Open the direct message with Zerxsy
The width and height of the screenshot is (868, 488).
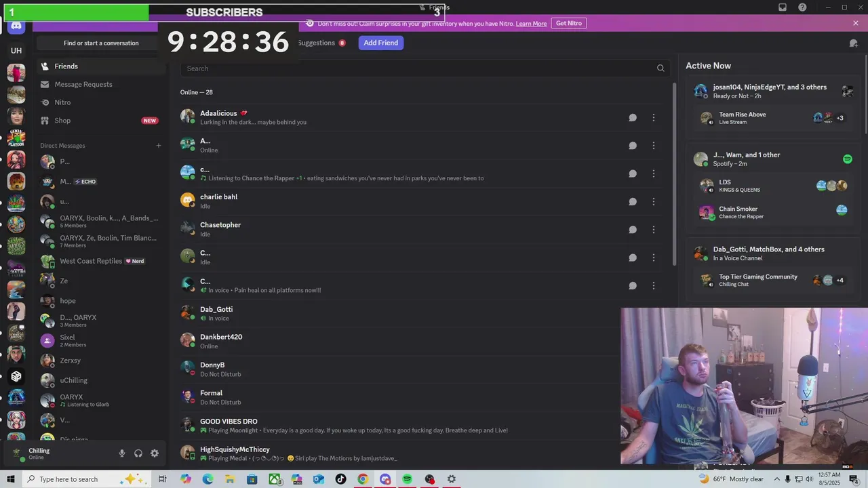coord(101,361)
